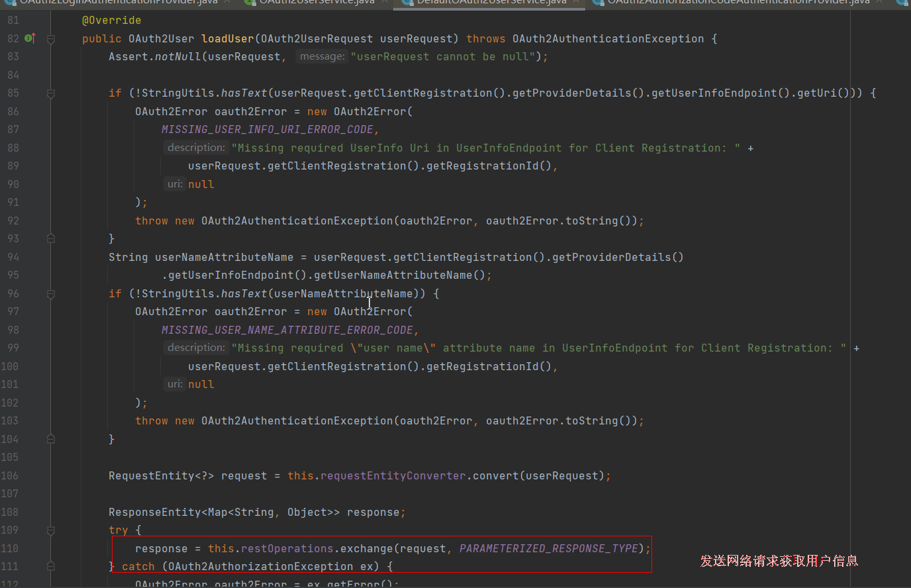Click the 'message:' parameter hint on line 83
Screen dimensions: 911x588
[x=322, y=57]
